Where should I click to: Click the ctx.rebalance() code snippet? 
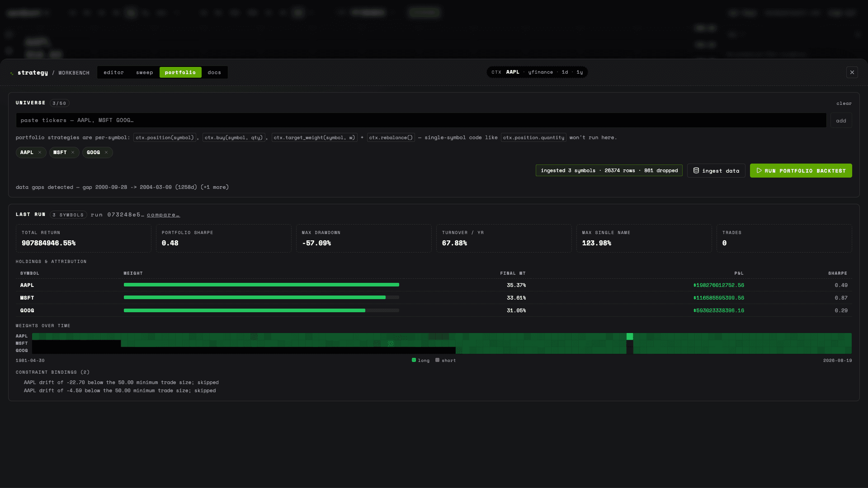(391, 137)
